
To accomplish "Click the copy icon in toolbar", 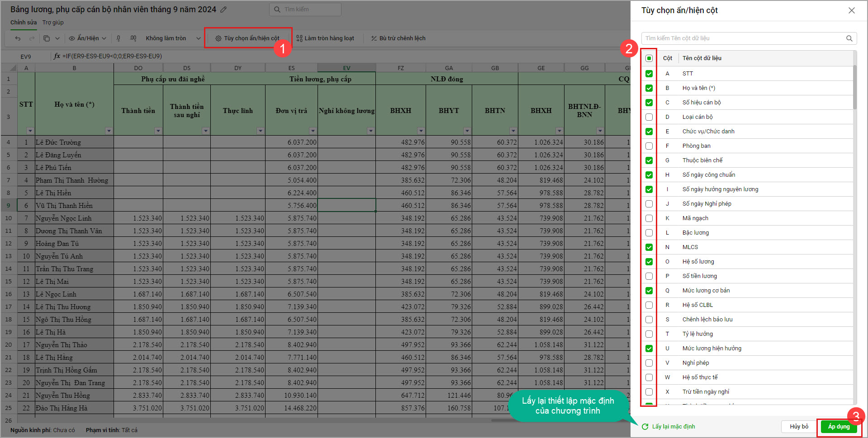I will (47, 38).
